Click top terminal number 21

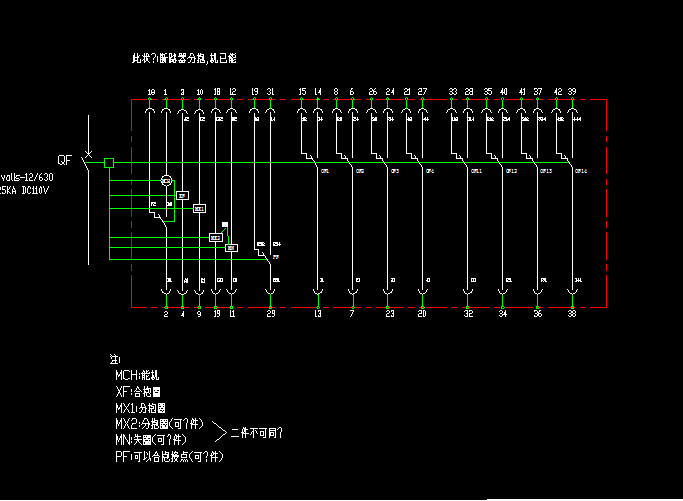(407, 91)
